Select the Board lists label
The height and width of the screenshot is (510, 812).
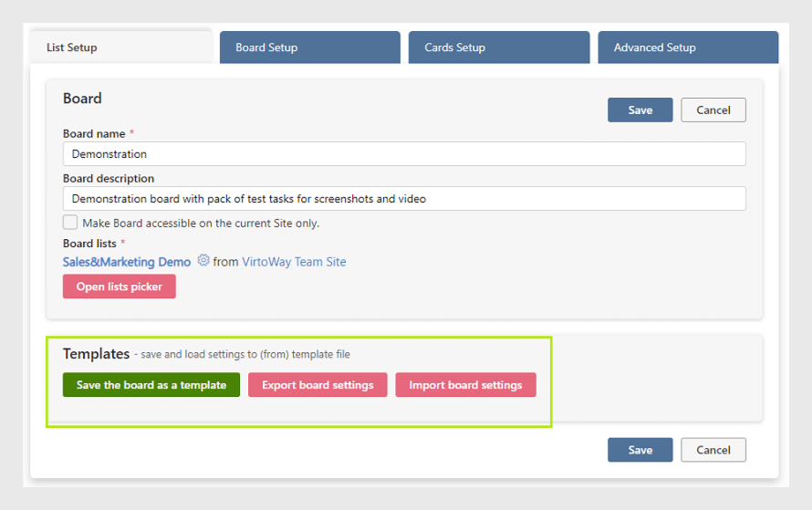[89, 244]
